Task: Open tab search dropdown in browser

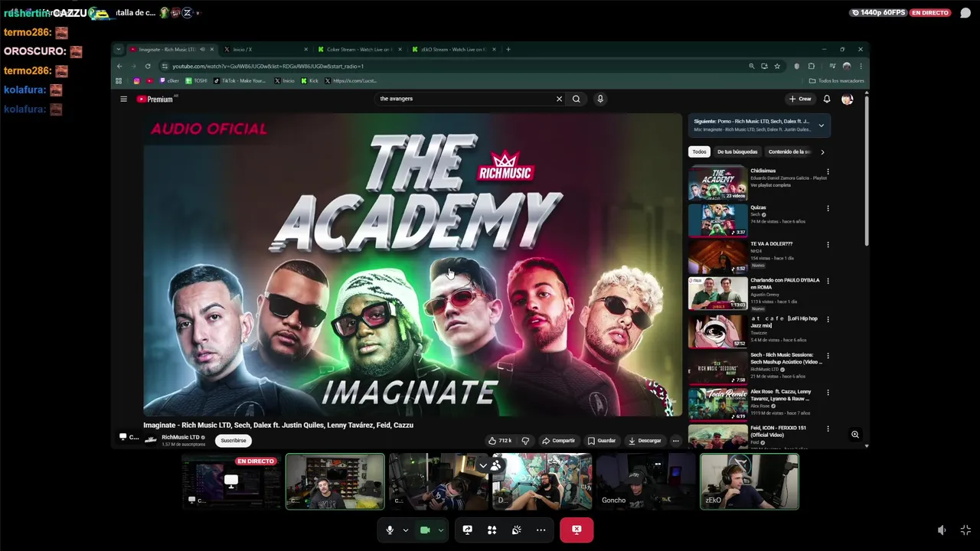Action: (119, 49)
